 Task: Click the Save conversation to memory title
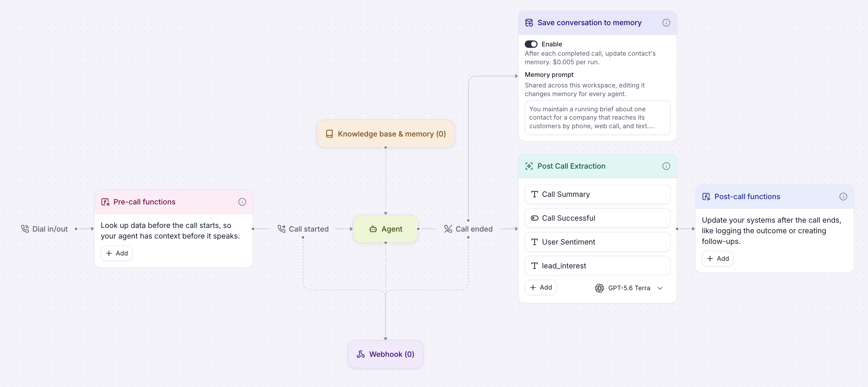(x=589, y=23)
